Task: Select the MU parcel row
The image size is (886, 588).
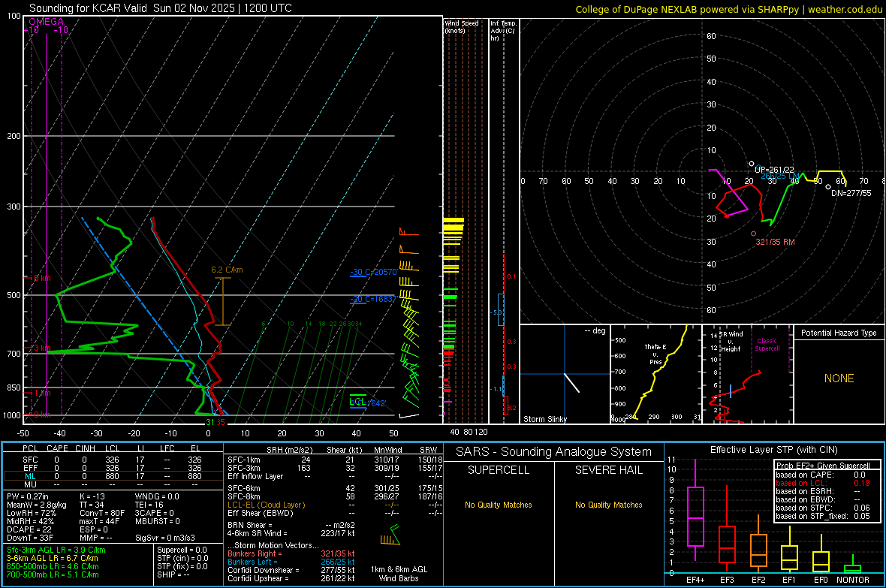Action: [x=112, y=484]
